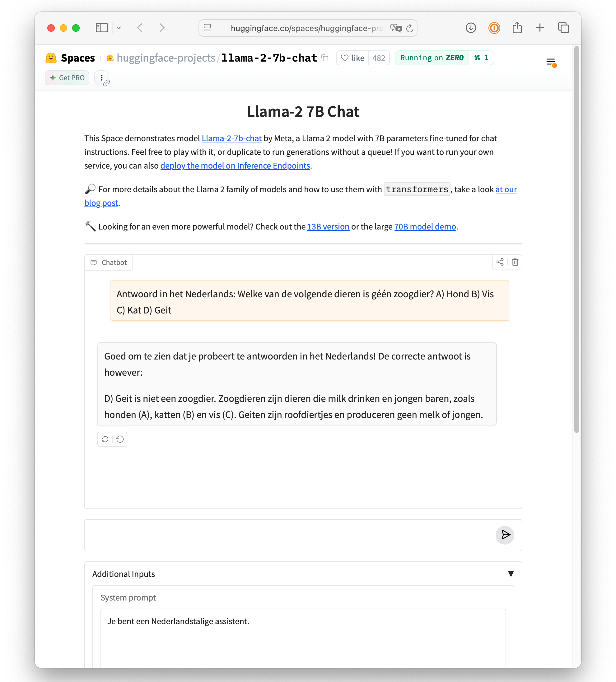Open the space's three-dot options menu
This screenshot has height=682, width=616.
click(101, 78)
